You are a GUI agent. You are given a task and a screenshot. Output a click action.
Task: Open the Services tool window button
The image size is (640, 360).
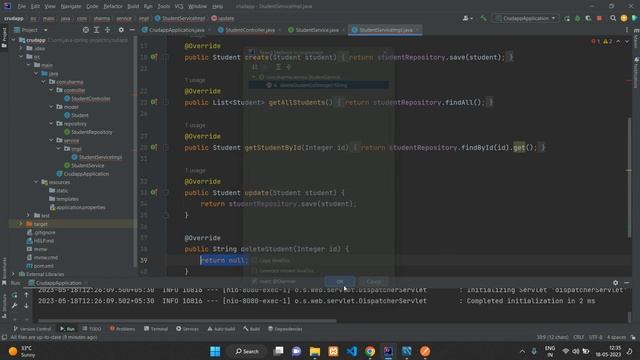187,329
